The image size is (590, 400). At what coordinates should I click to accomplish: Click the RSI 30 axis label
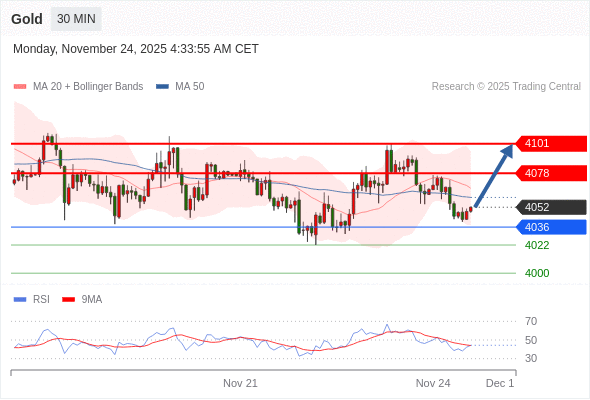click(531, 358)
